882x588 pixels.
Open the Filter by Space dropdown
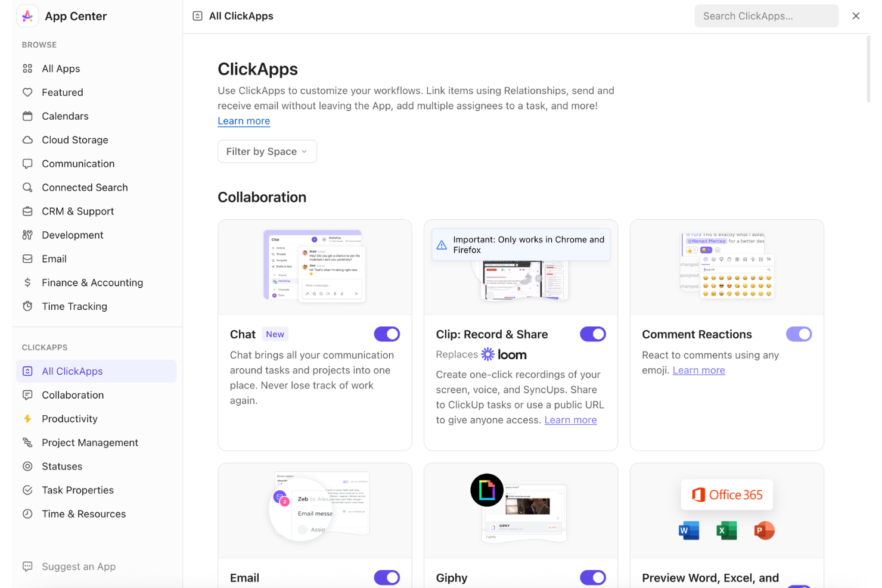click(267, 151)
